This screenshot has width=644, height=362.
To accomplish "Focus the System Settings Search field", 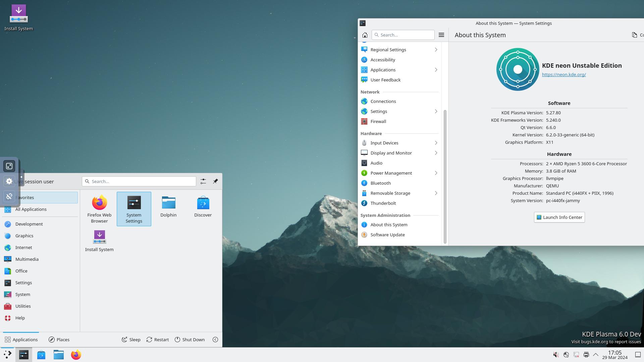I will (403, 35).
